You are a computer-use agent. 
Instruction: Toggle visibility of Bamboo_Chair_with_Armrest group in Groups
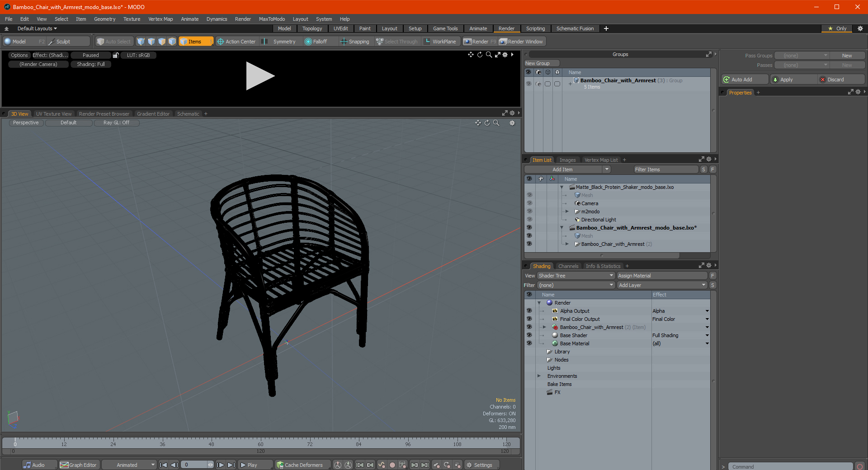[x=528, y=84]
